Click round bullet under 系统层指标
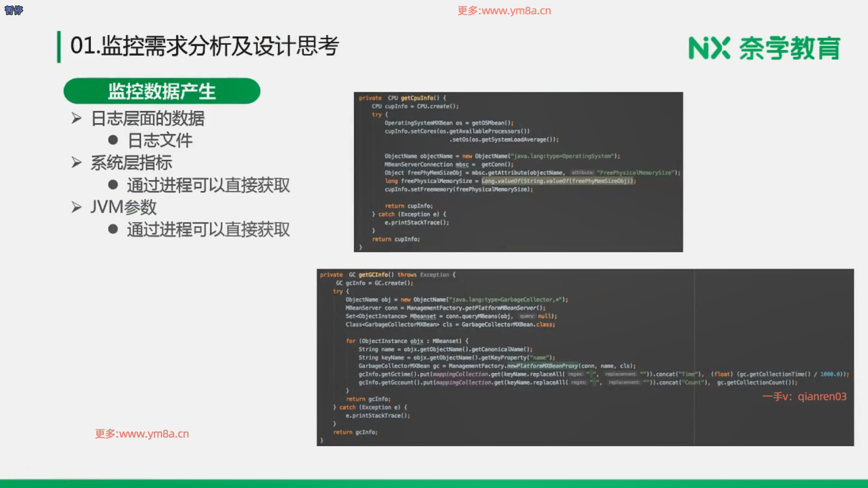Viewport: 868px width, 488px height. pyautogui.click(x=113, y=184)
